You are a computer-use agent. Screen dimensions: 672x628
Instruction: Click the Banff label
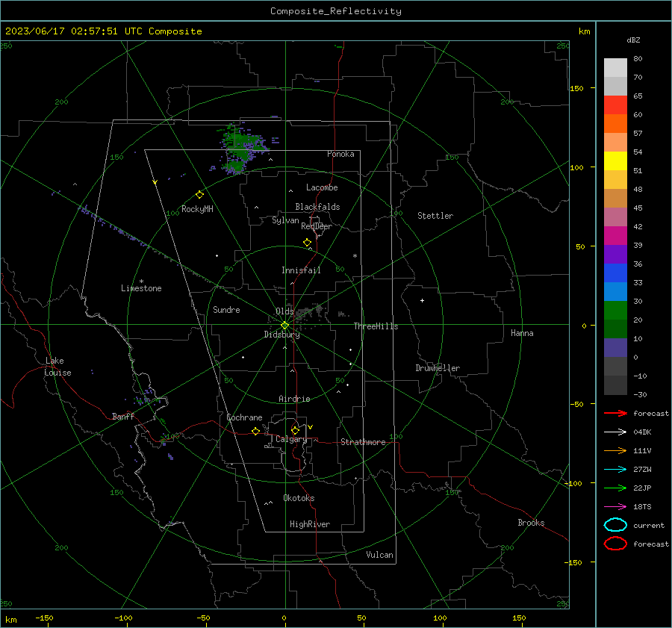123,416
